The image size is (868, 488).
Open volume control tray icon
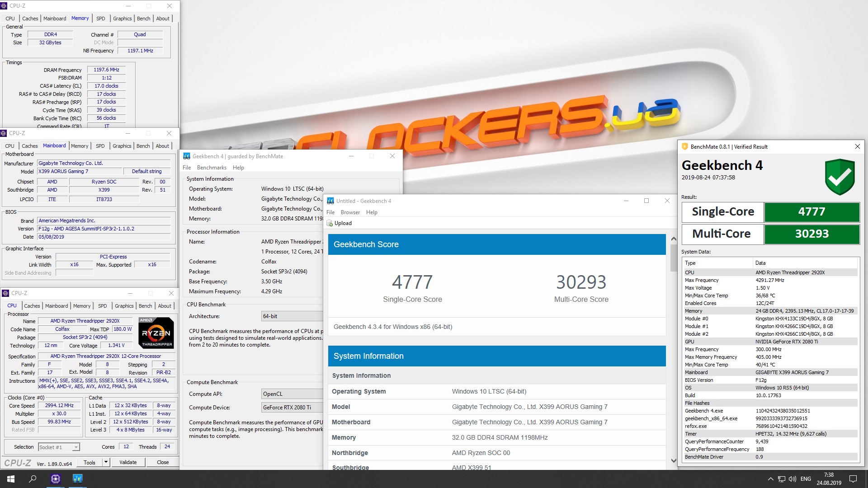coord(792,479)
